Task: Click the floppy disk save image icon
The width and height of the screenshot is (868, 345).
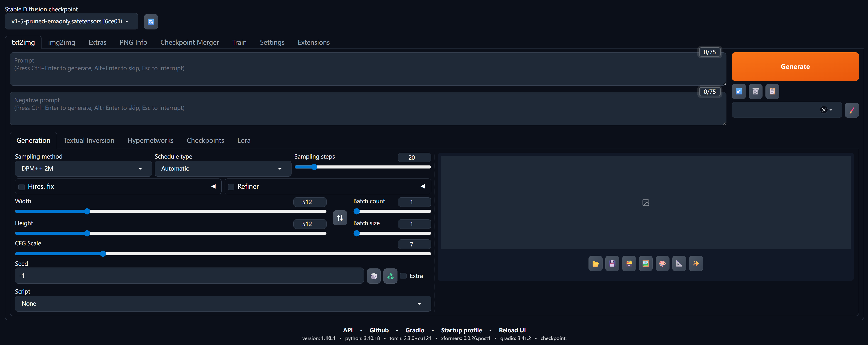Action: tap(612, 263)
